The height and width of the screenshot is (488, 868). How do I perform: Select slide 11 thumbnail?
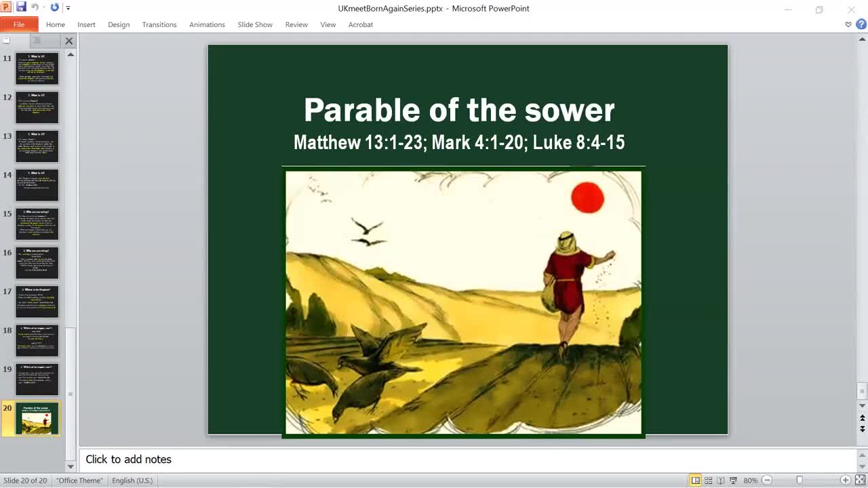coord(37,68)
